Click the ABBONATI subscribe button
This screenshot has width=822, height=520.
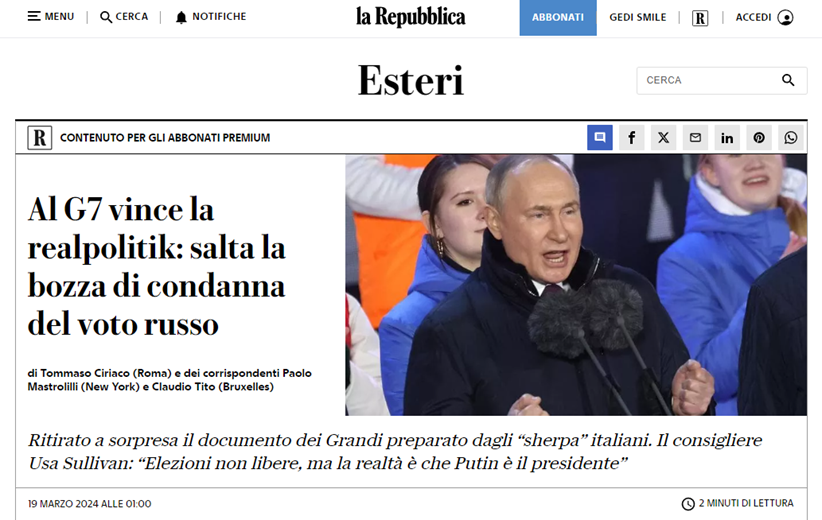point(558,17)
